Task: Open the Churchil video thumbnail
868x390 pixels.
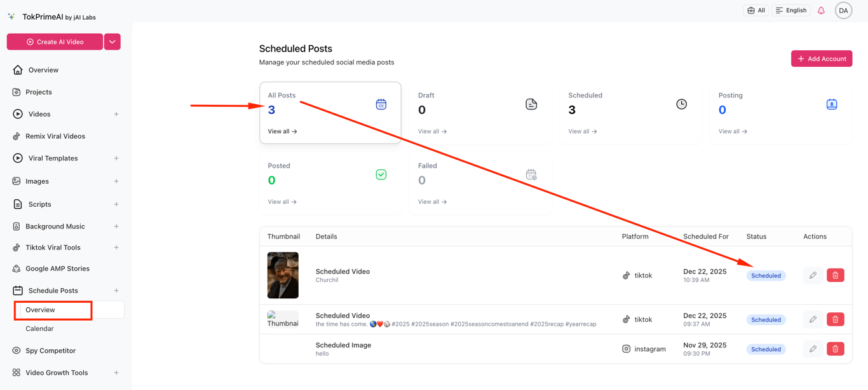Action: pos(283,275)
